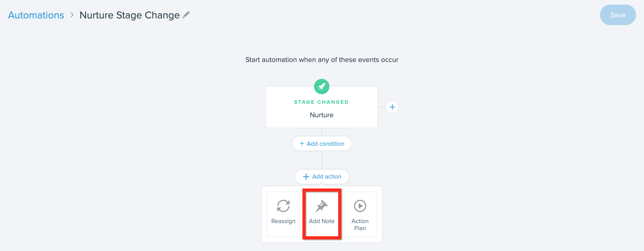This screenshot has height=251, width=644.
Task: Click the Add condition button label
Action: click(x=325, y=144)
